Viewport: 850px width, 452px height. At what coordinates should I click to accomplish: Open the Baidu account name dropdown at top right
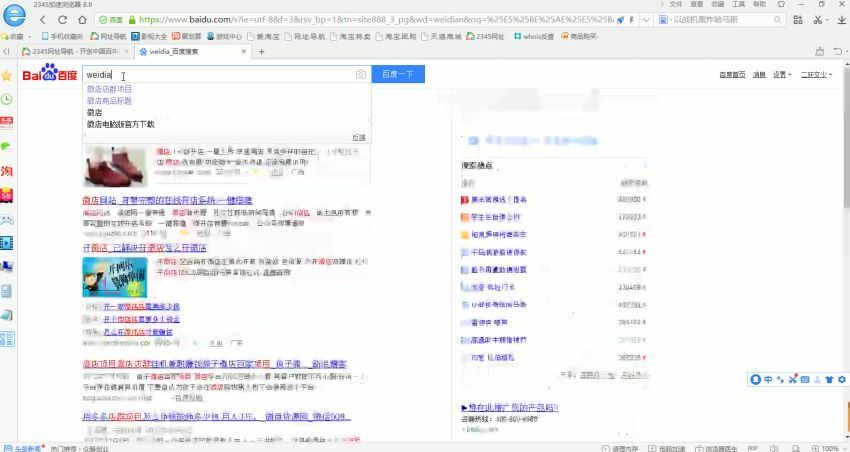[816, 75]
